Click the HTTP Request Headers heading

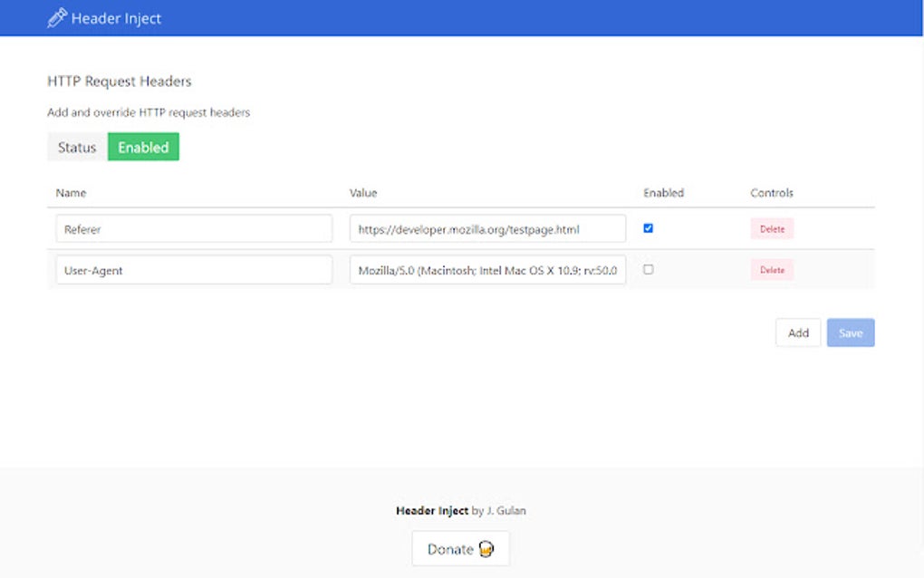click(x=120, y=82)
